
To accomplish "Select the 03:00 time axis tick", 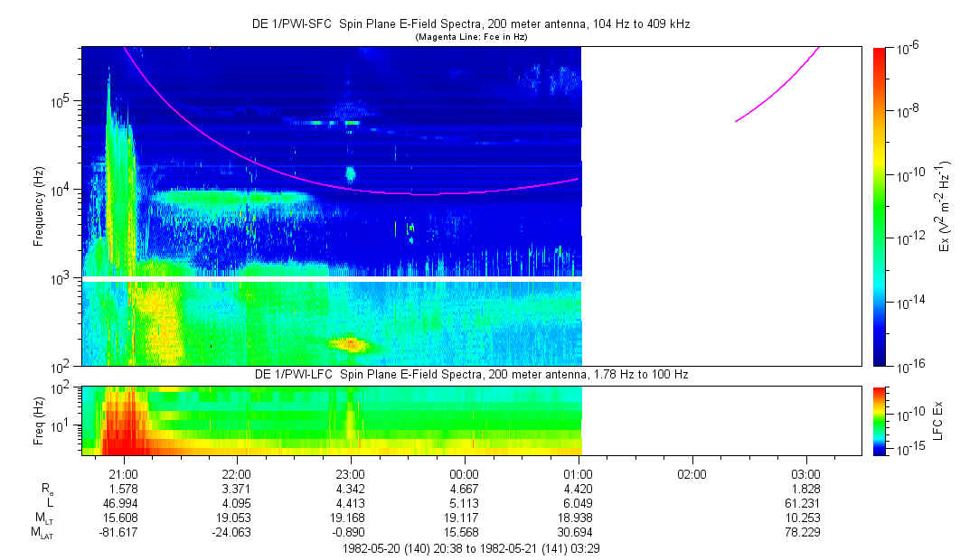I will coord(805,473).
